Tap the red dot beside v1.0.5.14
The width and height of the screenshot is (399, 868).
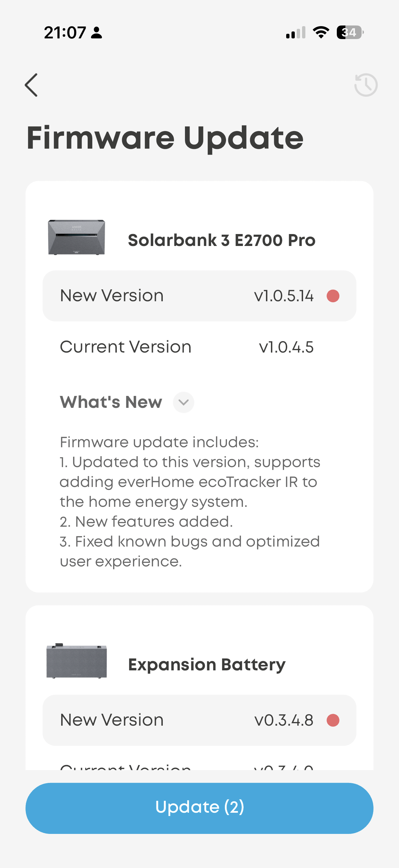pos(333,296)
